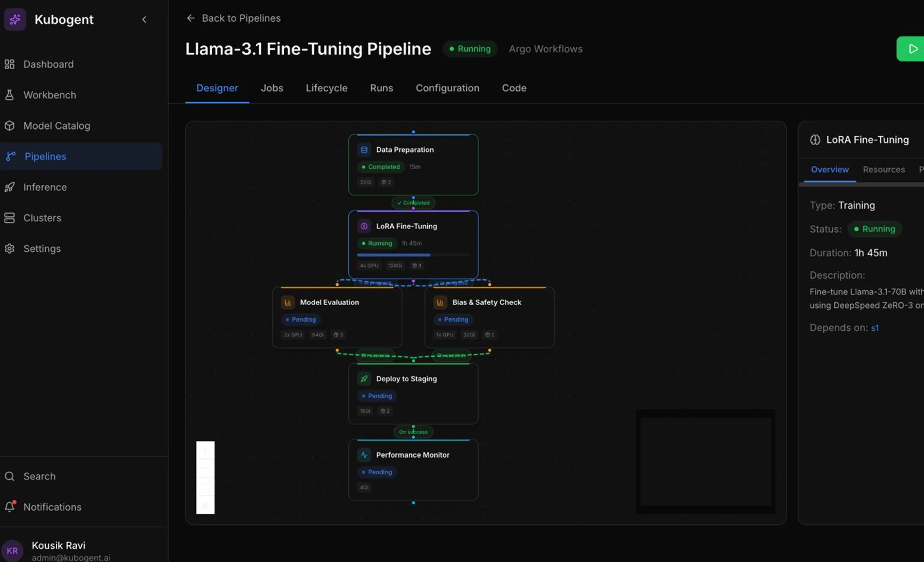Screen dimensions: 924x562
Task: Click the 2x GPU chip on Model Evaluation
Action: pyautogui.click(x=293, y=334)
